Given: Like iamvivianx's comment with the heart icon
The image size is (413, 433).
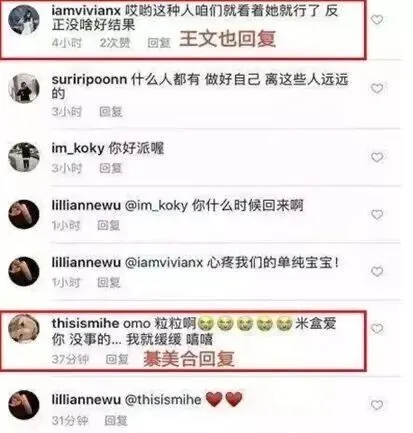Looking at the screenshot, I should (x=377, y=20).
